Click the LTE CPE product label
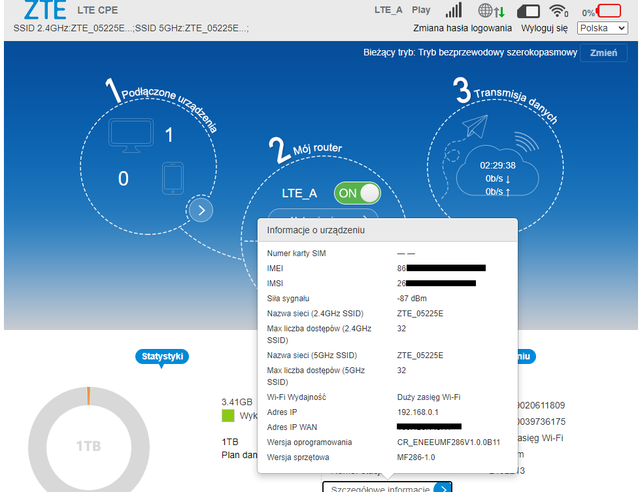The height and width of the screenshot is (492, 640). pyautogui.click(x=98, y=10)
